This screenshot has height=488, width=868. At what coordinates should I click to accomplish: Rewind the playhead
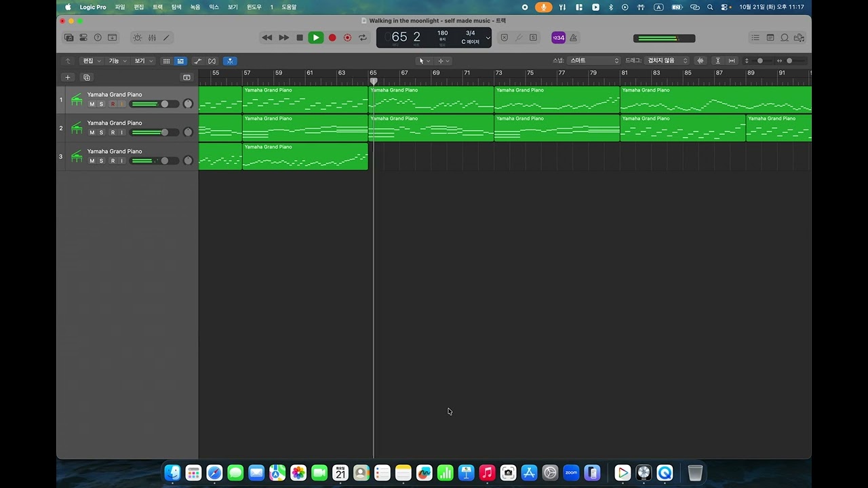(x=267, y=38)
